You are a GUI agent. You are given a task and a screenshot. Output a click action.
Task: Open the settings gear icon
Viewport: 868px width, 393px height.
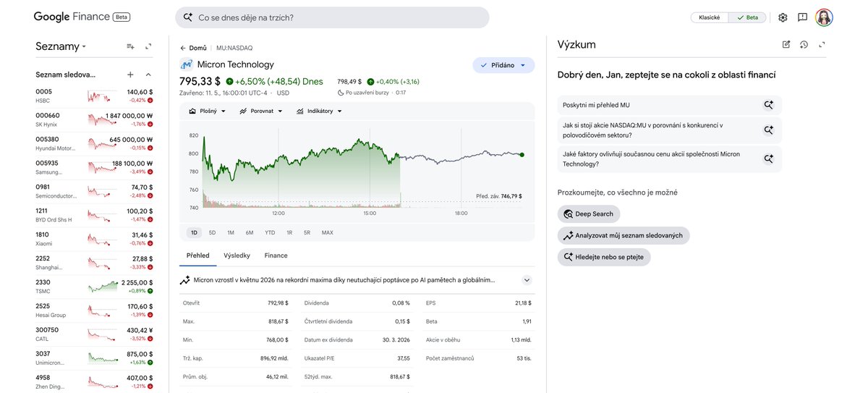pyautogui.click(x=783, y=17)
